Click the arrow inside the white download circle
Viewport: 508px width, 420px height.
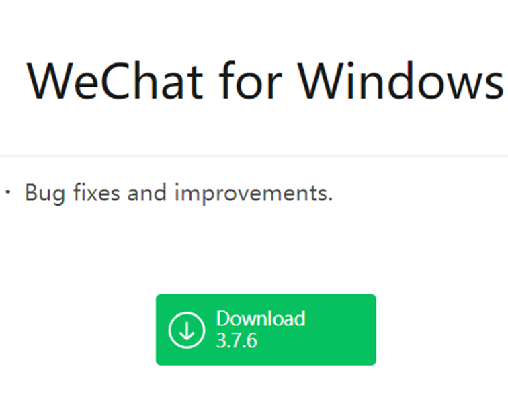point(187,331)
